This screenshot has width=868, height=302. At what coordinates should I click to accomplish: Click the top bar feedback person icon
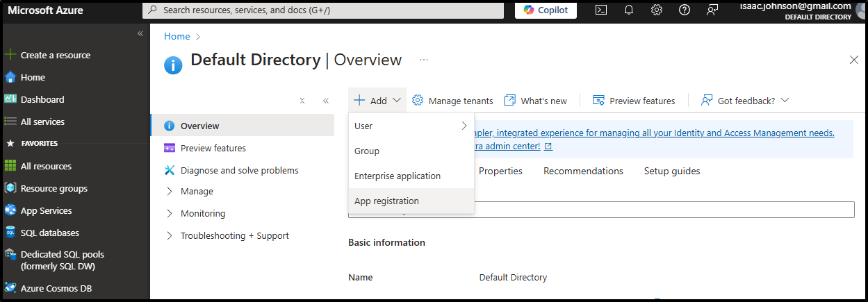click(x=712, y=10)
